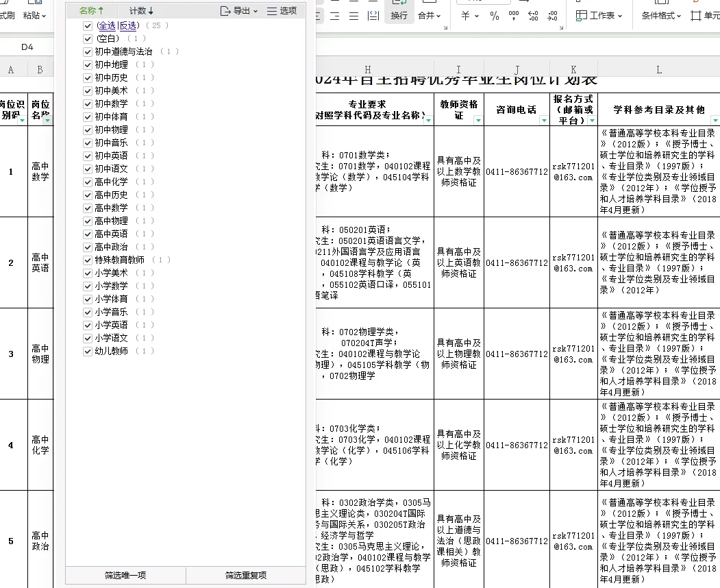
Task: Toggle the 高中英语 checkbox
Action: (87, 233)
